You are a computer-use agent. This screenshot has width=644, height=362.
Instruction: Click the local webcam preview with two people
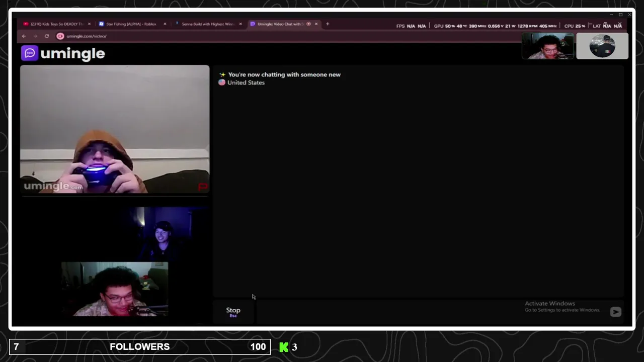click(115, 261)
